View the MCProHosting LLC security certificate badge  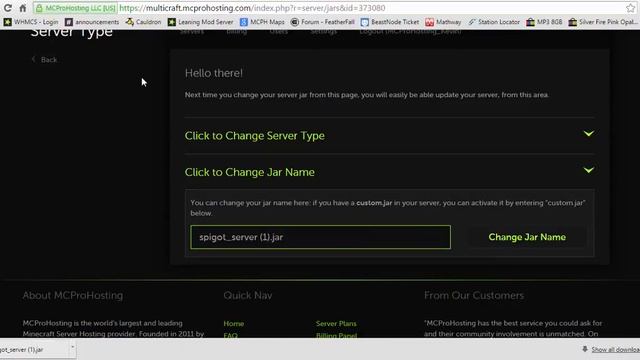(x=76, y=8)
